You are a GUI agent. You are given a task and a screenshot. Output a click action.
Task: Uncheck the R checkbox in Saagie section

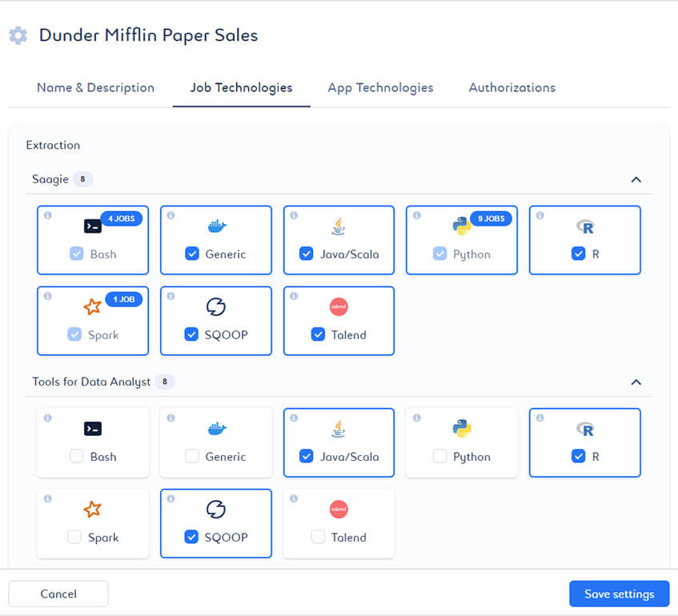click(x=579, y=254)
